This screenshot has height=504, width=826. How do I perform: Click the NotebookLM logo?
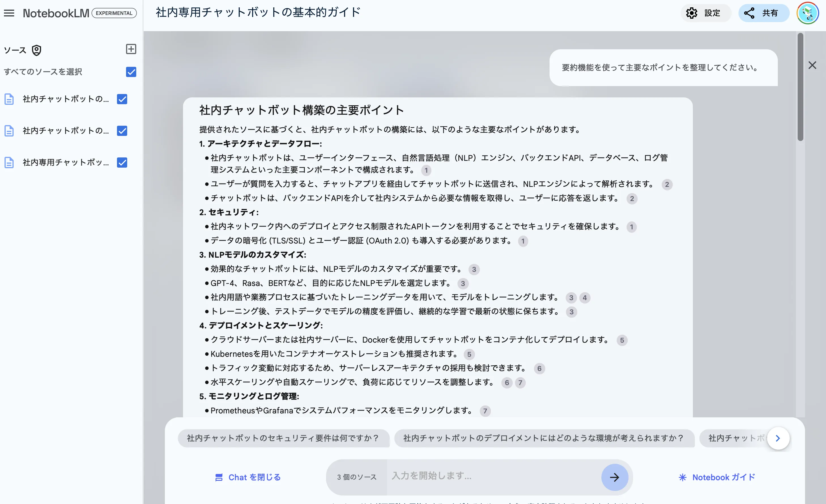tap(56, 13)
